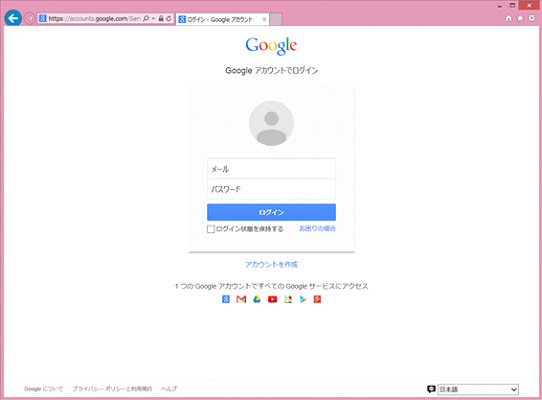Focus the メール input field

click(x=271, y=169)
